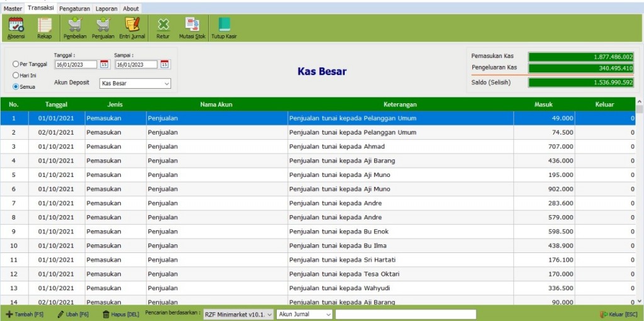The height and width of the screenshot is (321, 644).
Task: Select row with amount 902.000
Action: point(318,189)
